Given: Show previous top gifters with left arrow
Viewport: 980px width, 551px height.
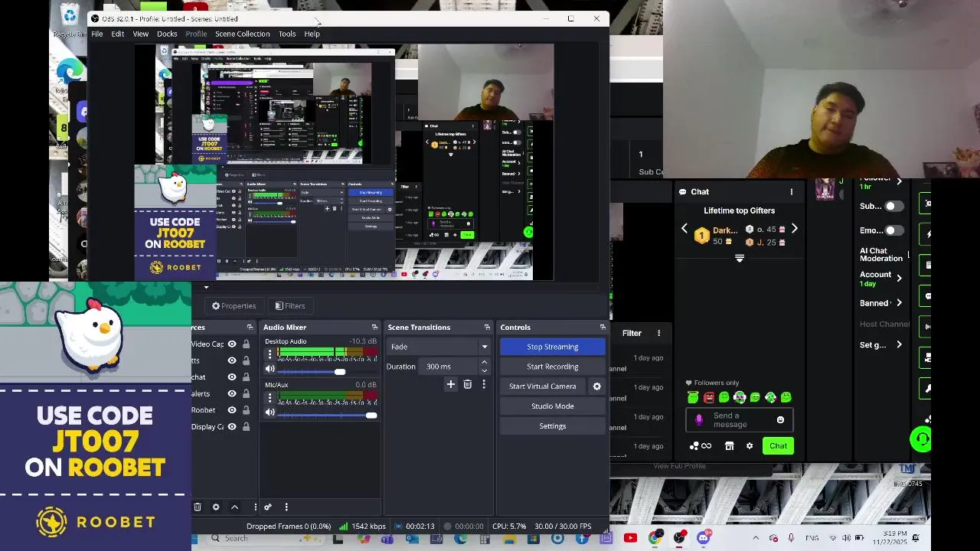Looking at the screenshot, I should pos(684,229).
